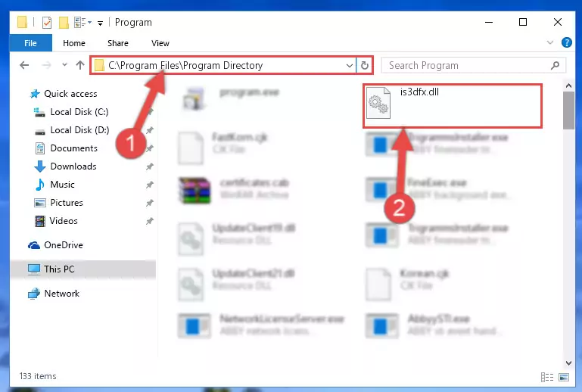Click the search magnifier icon

pyautogui.click(x=555, y=66)
